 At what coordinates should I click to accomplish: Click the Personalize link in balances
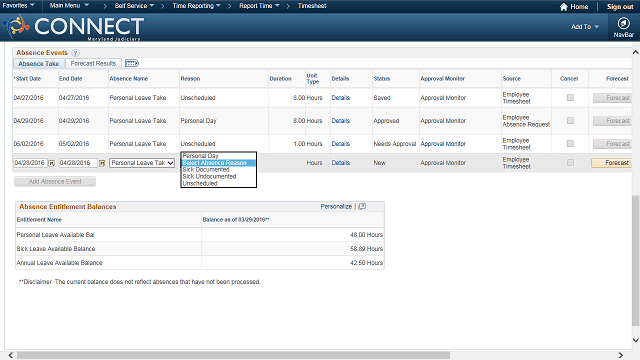(336, 207)
